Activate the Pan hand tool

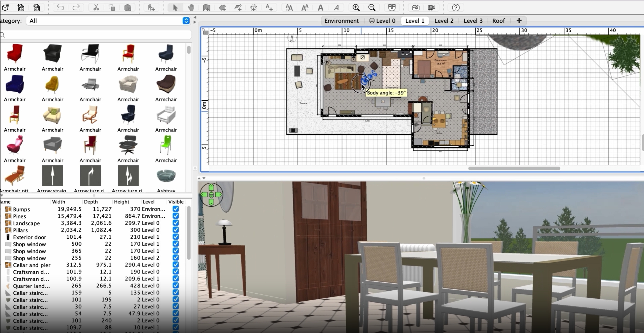click(x=191, y=8)
